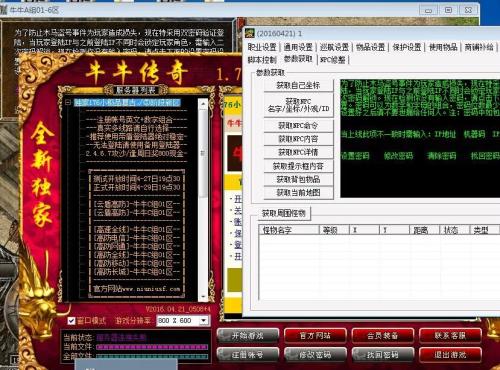Click the server list scrollbar down arrow

pyautogui.click(x=203, y=296)
